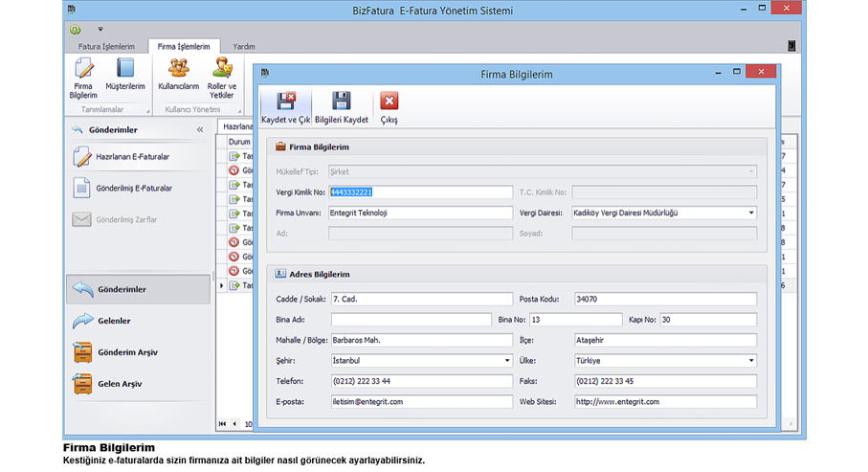Expand the Şehir dropdown list
Viewport: 868px width, 472px height.
click(x=506, y=361)
